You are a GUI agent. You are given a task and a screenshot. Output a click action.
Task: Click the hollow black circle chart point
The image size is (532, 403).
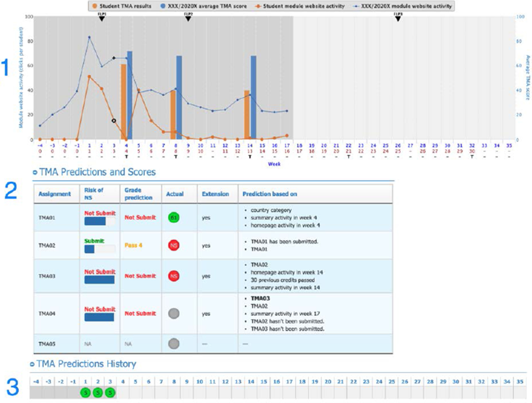(114, 121)
